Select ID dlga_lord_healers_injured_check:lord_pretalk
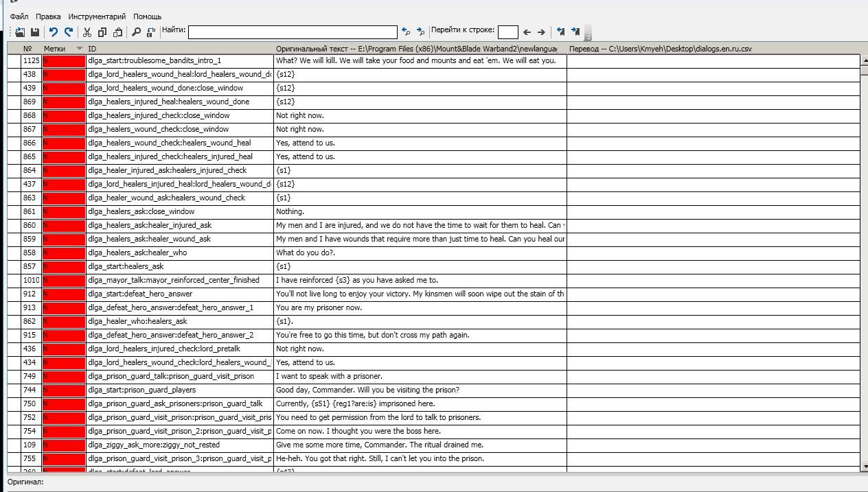Image resolution: width=868 pixels, height=492 pixels. coord(163,349)
